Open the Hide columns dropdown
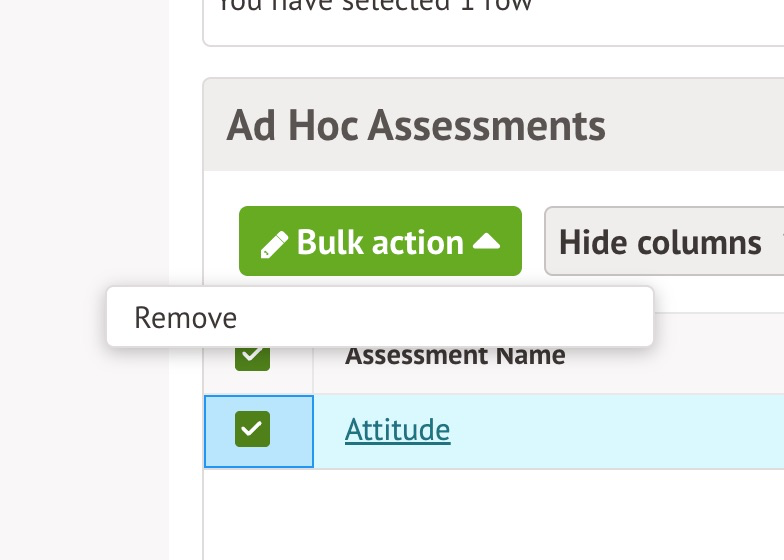This screenshot has height=560, width=784. click(x=662, y=242)
